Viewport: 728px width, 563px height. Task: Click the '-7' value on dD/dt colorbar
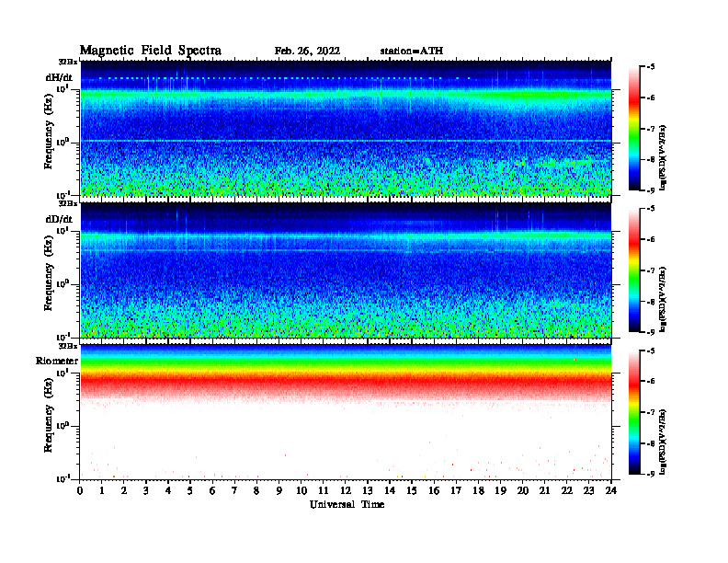tap(651, 270)
